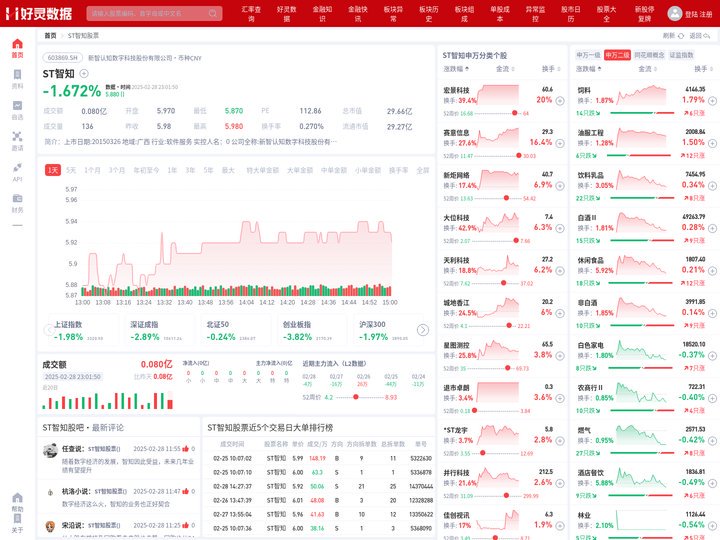Click plus icon for 饲料 sector

tap(712, 101)
